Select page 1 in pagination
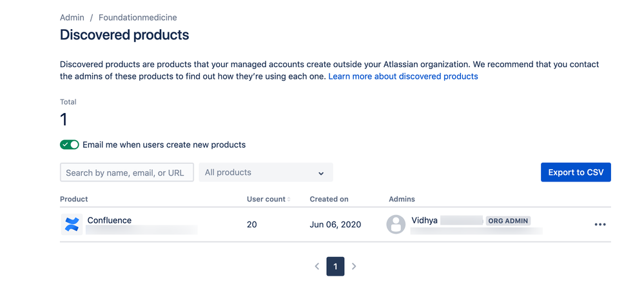The height and width of the screenshot is (288, 644). (335, 266)
